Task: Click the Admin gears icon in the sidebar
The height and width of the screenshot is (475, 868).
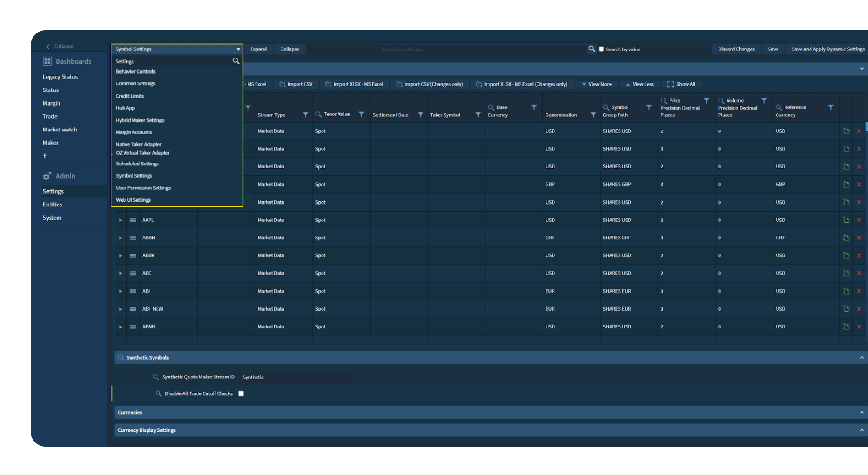Action: (48, 176)
